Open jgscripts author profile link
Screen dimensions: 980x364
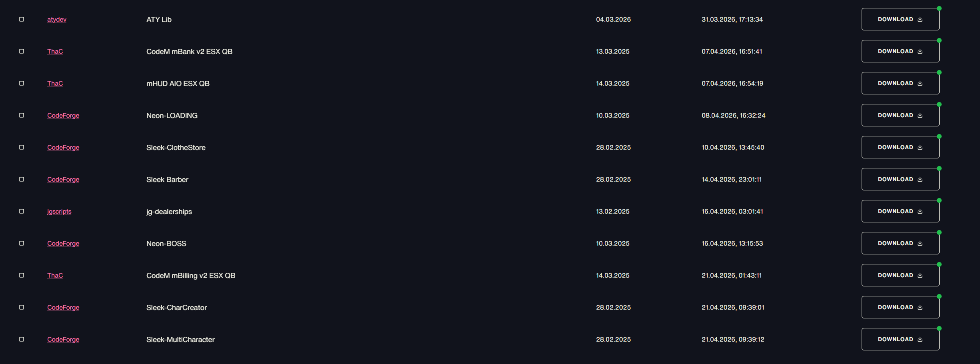[59, 211]
